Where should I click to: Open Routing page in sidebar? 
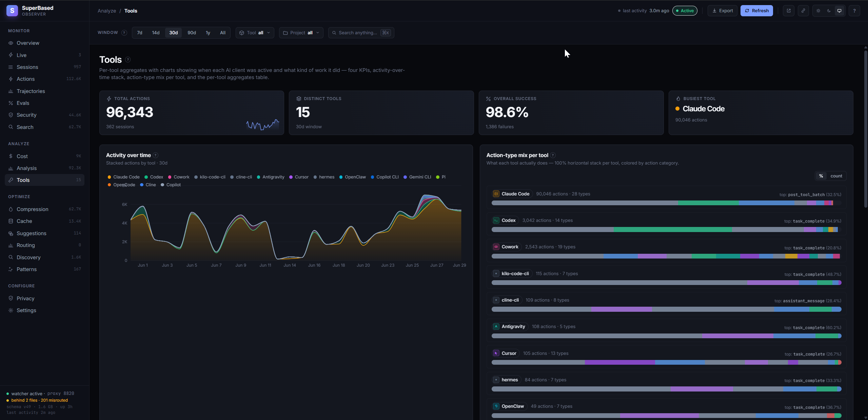(x=44, y=245)
